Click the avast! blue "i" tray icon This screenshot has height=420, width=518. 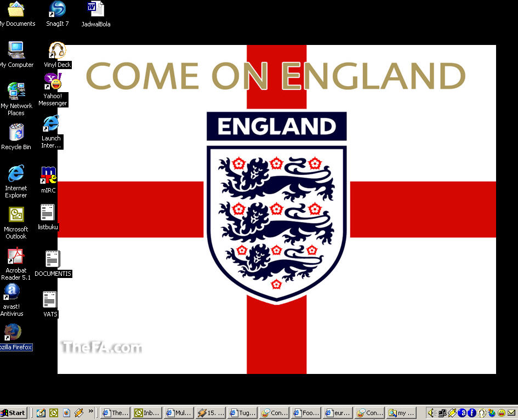point(471,413)
